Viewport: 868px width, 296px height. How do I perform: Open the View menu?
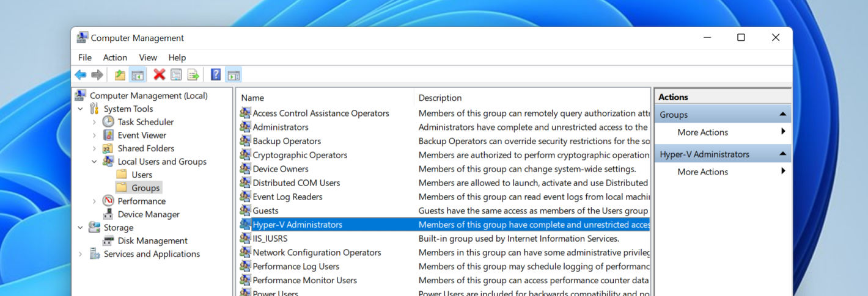pyautogui.click(x=148, y=57)
